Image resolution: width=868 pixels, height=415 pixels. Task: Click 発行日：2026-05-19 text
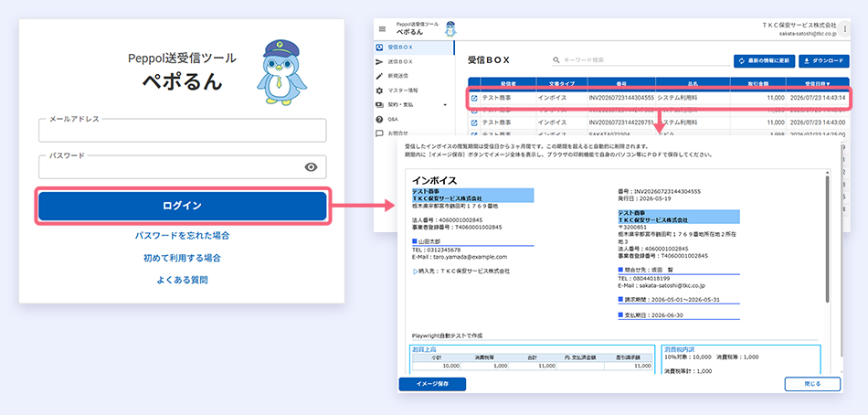[x=644, y=197]
